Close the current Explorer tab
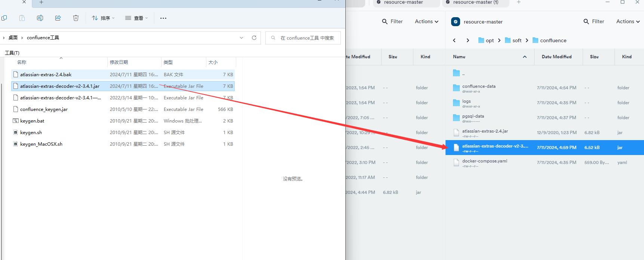The width and height of the screenshot is (644, 260). [24, 2]
